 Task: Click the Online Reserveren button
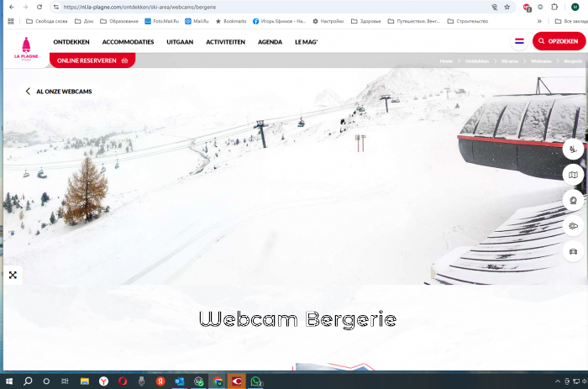click(x=92, y=60)
